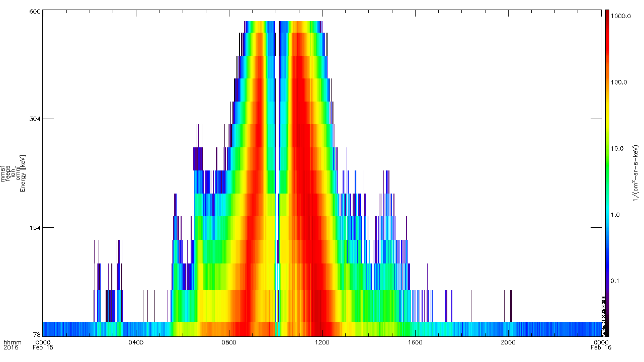
Task: Click the 0800 time axis label
Action: [229, 342]
